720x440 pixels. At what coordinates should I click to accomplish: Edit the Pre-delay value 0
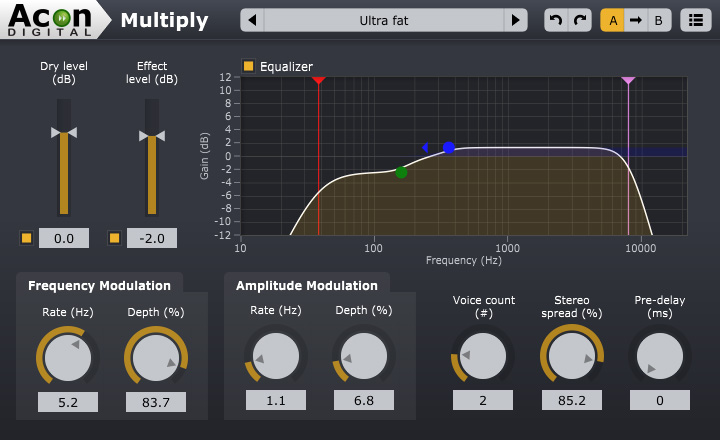pos(660,400)
